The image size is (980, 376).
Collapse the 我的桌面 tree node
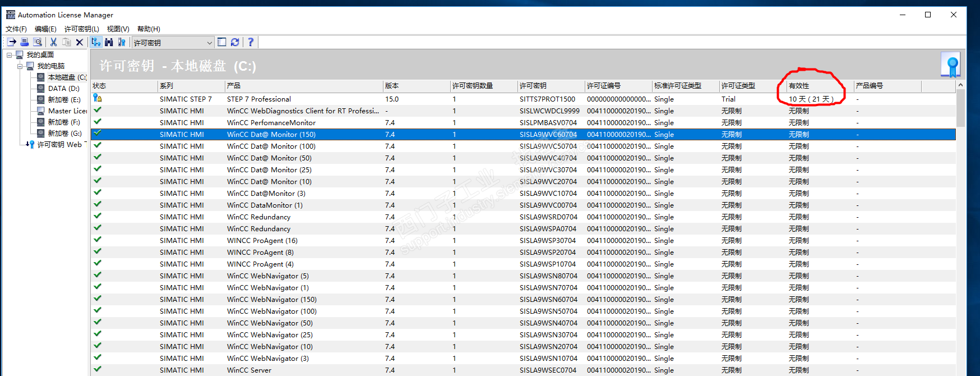[x=10, y=55]
